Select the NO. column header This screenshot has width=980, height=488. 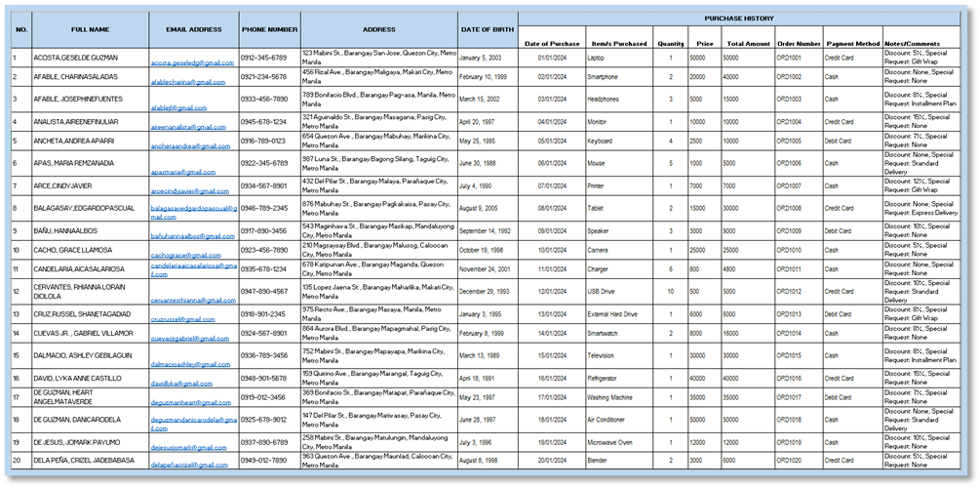click(21, 29)
